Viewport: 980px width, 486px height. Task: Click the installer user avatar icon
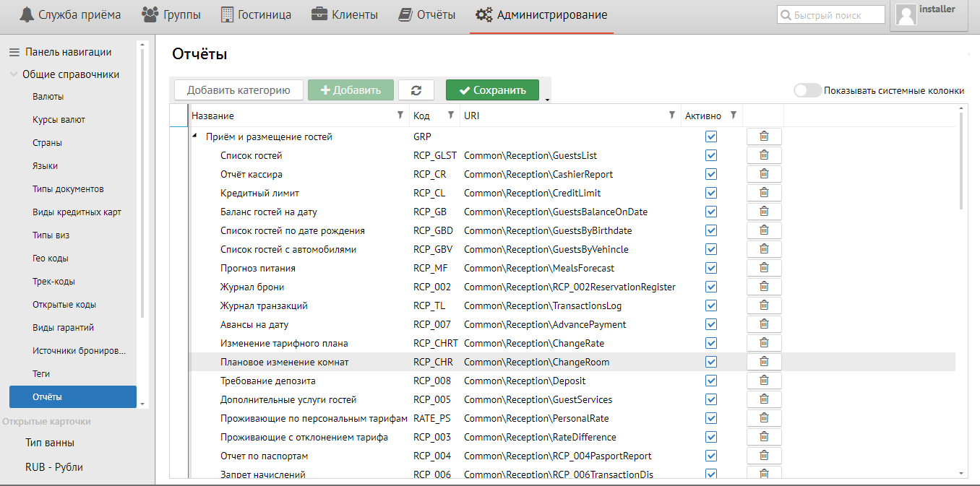pyautogui.click(x=906, y=14)
